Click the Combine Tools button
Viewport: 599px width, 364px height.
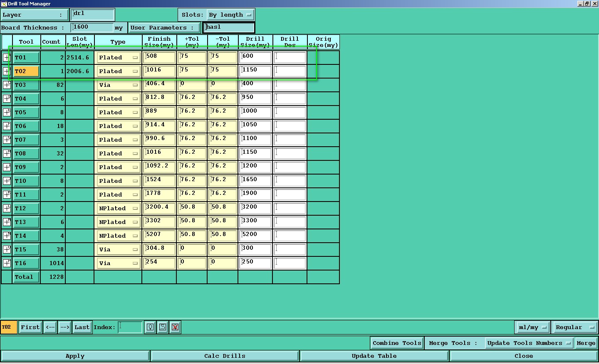click(397, 343)
